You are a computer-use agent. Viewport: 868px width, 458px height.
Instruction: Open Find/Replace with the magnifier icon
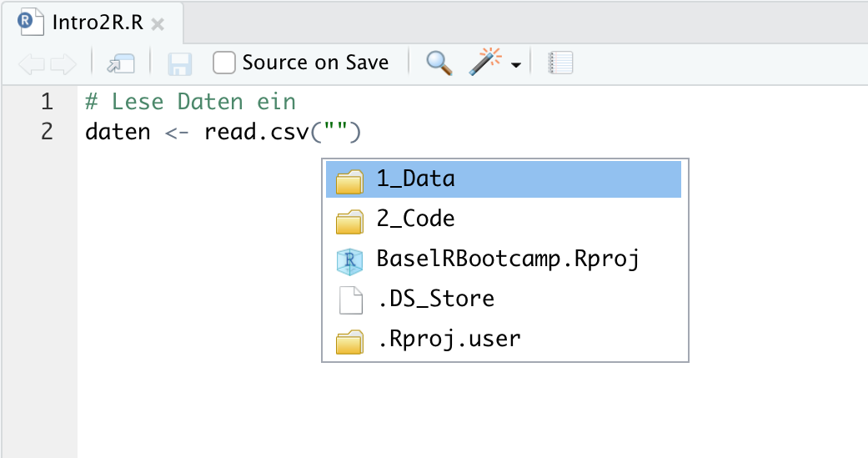click(x=439, y=63)
